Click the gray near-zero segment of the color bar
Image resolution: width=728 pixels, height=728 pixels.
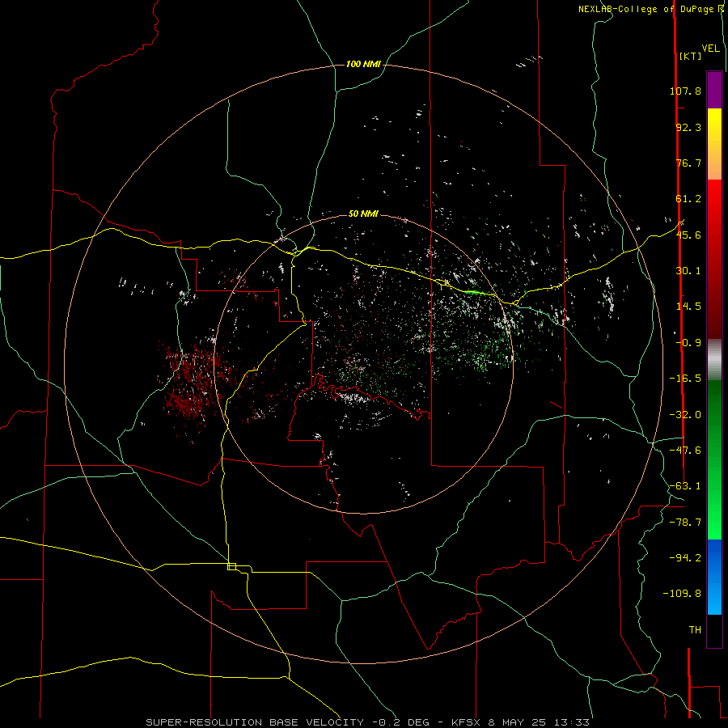(x=714, y=360)
